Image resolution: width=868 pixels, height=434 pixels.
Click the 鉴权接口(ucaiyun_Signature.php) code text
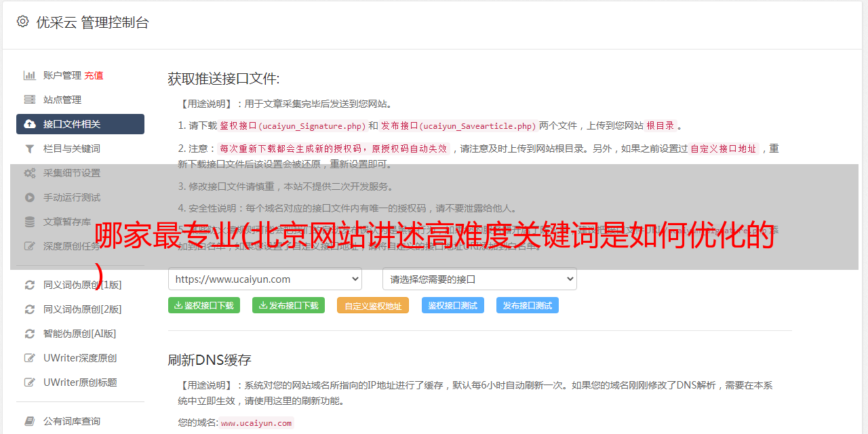pos(292,125)
